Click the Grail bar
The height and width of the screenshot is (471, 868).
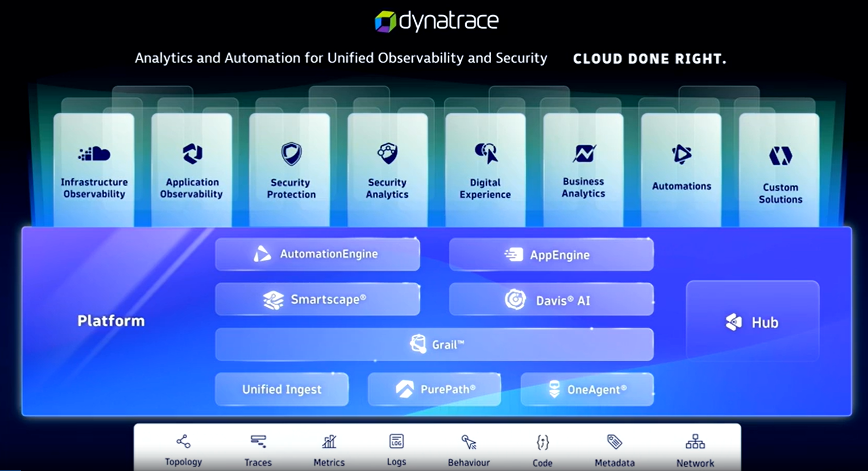[x=434, y=344]
